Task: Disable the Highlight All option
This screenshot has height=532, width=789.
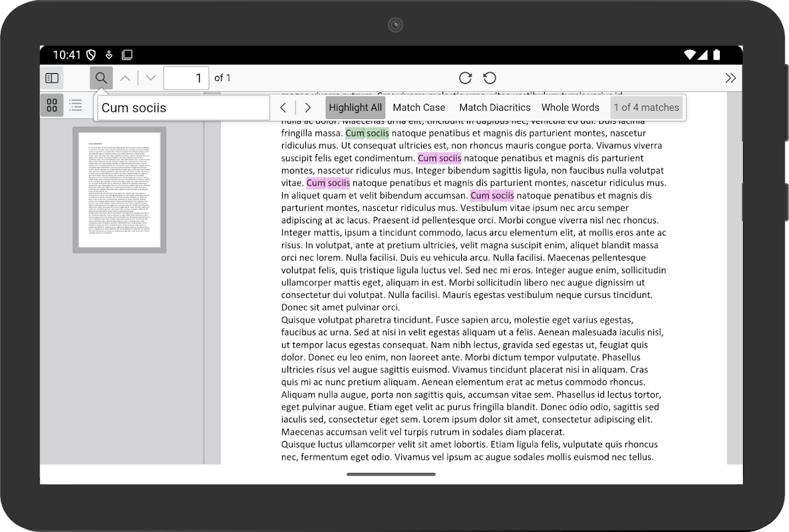Action: [355, 108]
